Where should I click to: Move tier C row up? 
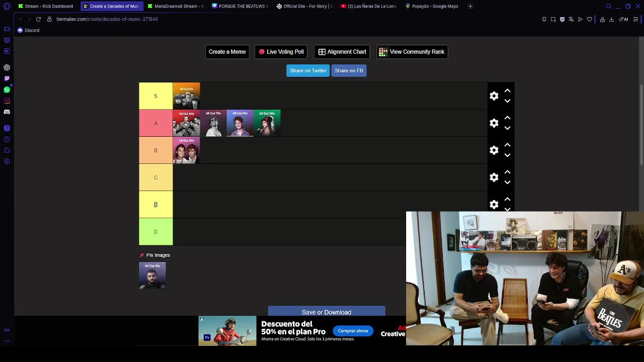[507, 172]
